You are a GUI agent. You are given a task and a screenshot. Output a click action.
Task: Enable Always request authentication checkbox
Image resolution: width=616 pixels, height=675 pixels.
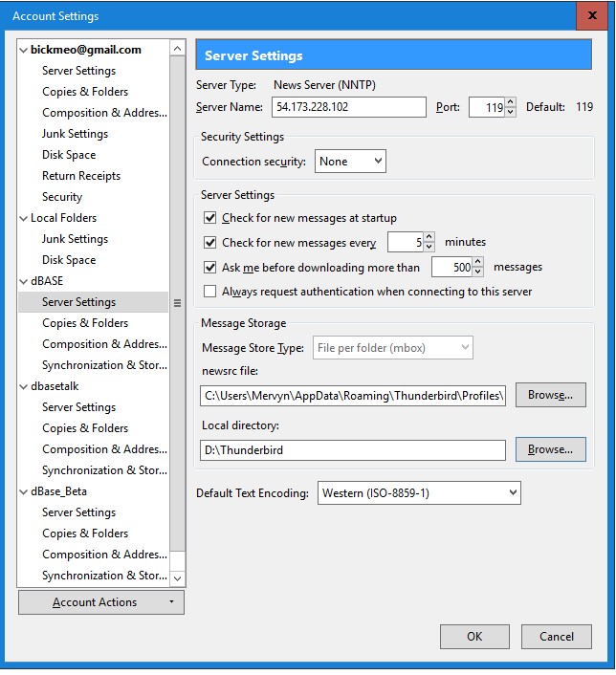(x=211, y=292)
